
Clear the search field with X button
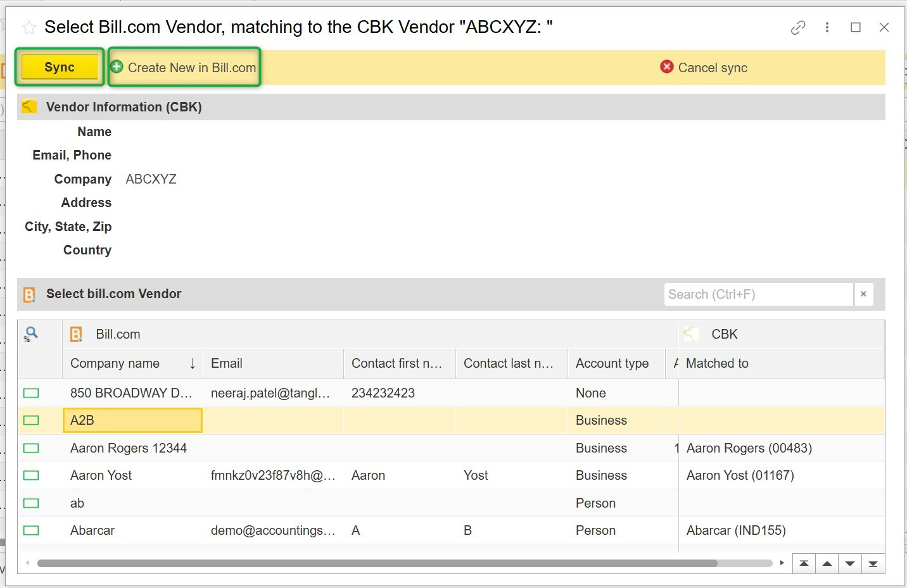tap(863, 294)
